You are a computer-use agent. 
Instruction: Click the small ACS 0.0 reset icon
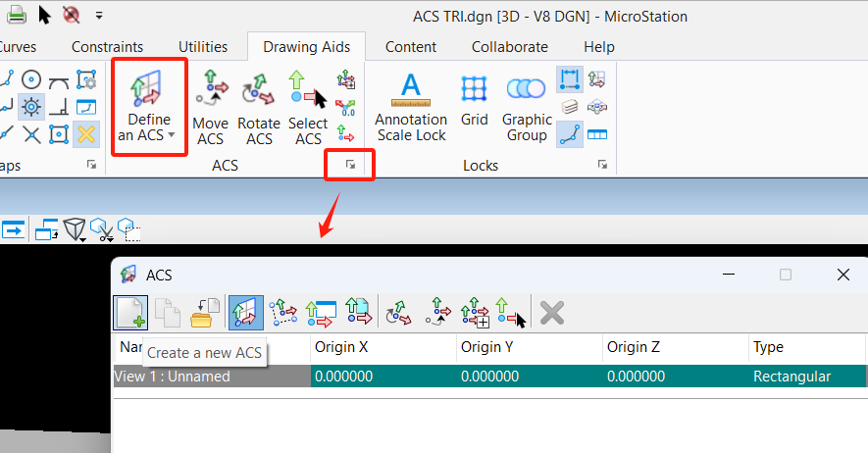(346, 107)
